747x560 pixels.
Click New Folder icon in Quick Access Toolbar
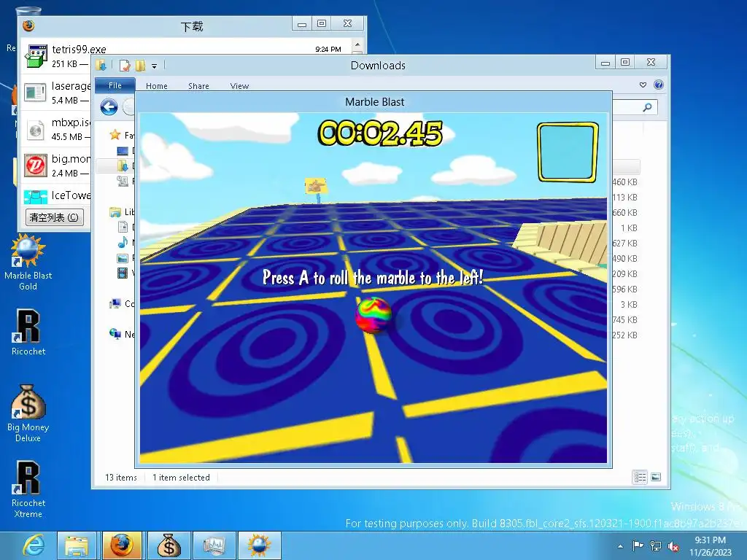141,65
